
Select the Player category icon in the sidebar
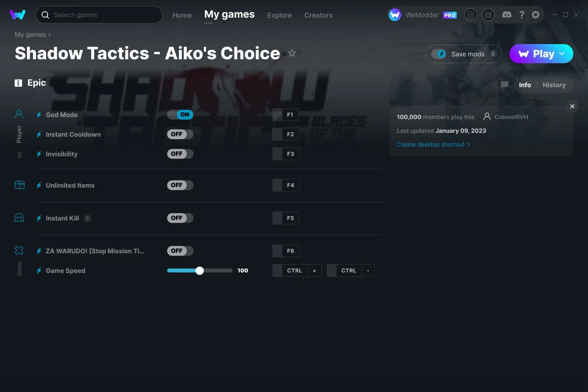pos(19,114)
